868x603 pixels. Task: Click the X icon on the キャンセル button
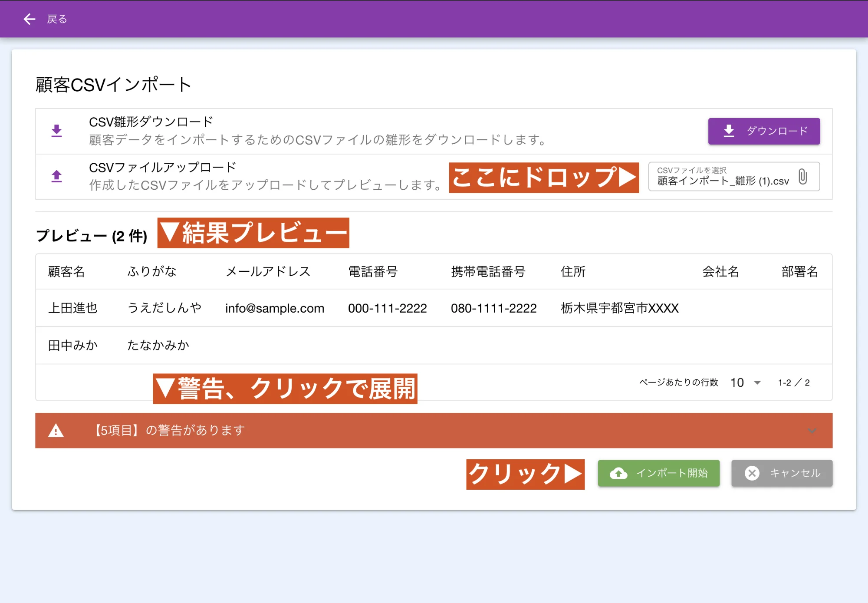click(x=752, y=473)
